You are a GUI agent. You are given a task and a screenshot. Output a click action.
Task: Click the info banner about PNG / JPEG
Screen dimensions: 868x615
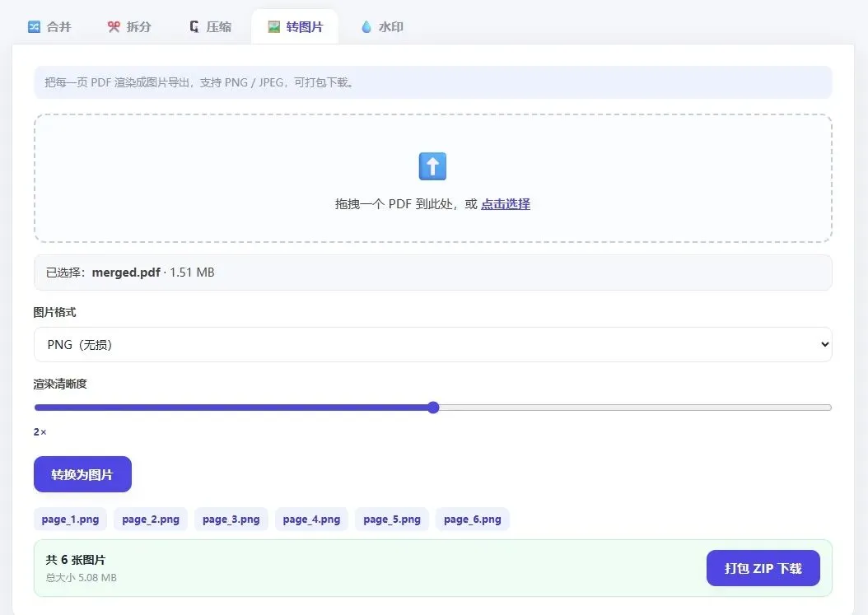(433, 82)
